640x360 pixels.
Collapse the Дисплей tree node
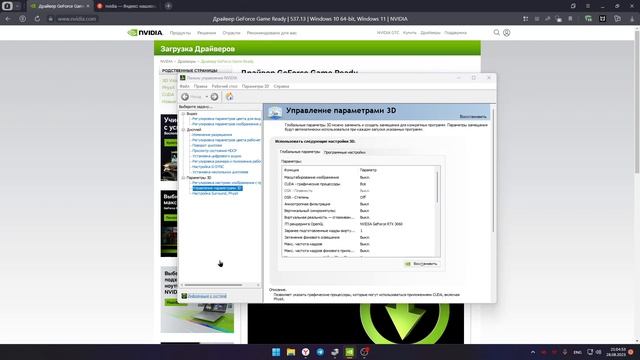pyautogui.click(x=183, y=130)
